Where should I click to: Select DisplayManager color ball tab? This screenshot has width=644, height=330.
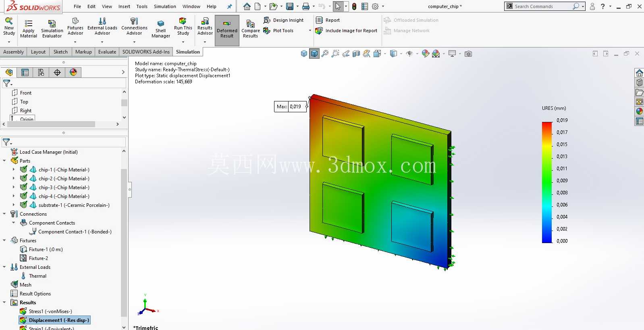pos(73,72)
